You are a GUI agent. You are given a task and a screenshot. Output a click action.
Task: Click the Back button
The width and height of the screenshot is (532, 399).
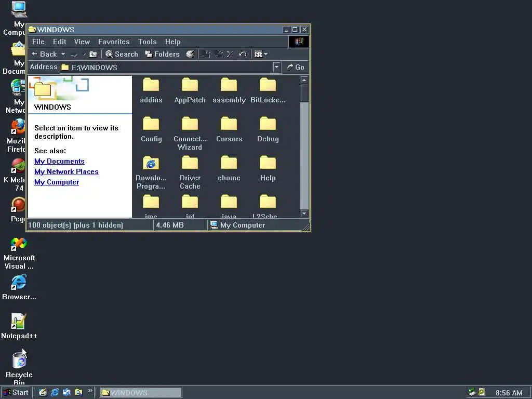[x=45, y=54]
